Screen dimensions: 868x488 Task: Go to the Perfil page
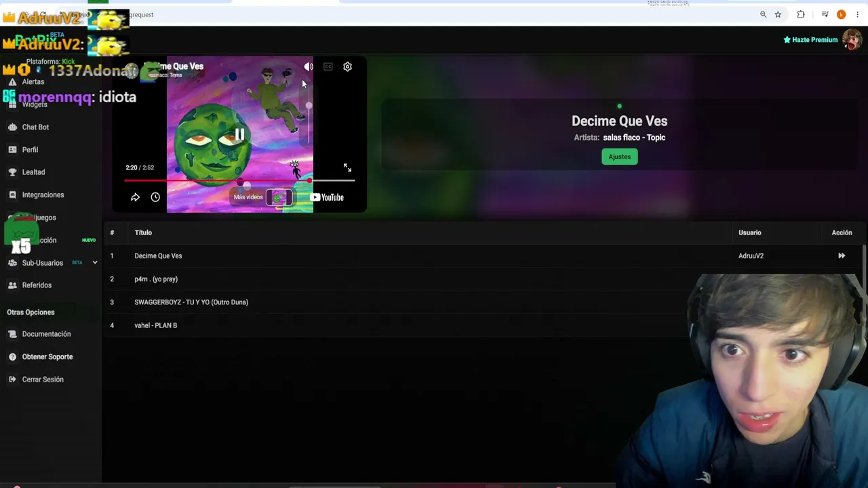pos(30,150)
